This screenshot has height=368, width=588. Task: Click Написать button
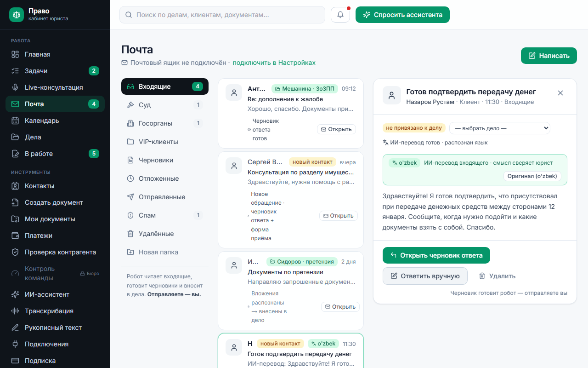[549, 56]
